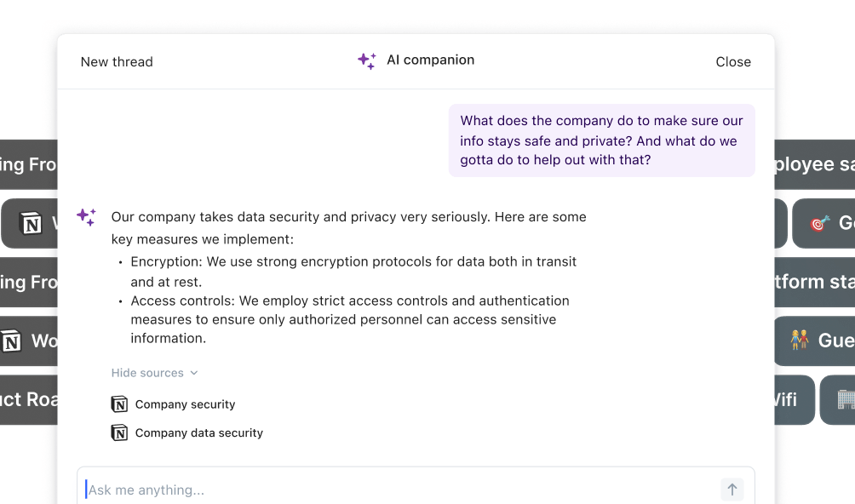855x504 pixels.
Task: Click Notion icon next to Company data security
Action: 119,432
